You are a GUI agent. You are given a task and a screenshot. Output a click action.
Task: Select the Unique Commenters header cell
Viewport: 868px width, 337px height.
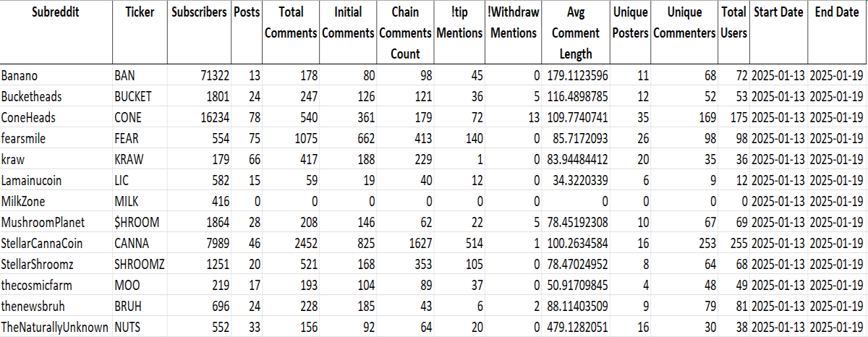point(685,33)
